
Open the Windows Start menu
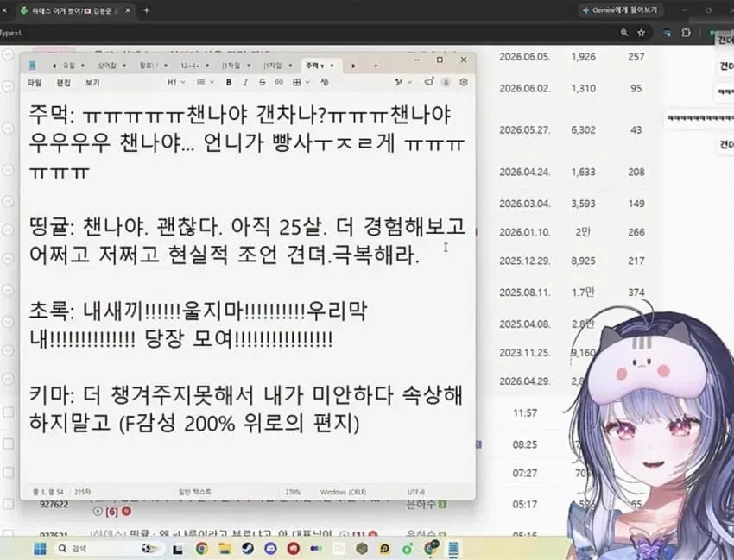41,548
